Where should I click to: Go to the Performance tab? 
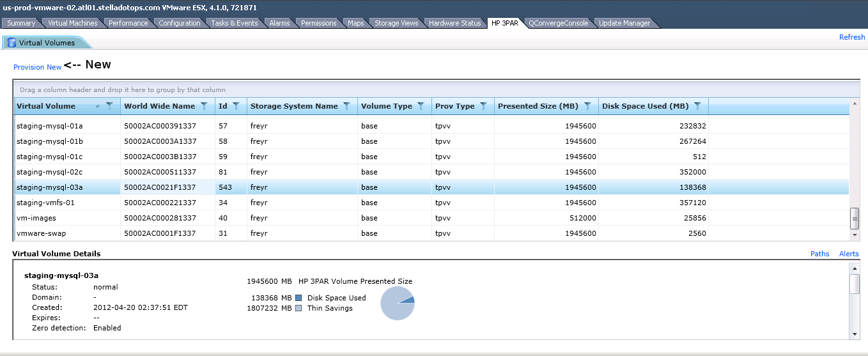coord(128,23)
